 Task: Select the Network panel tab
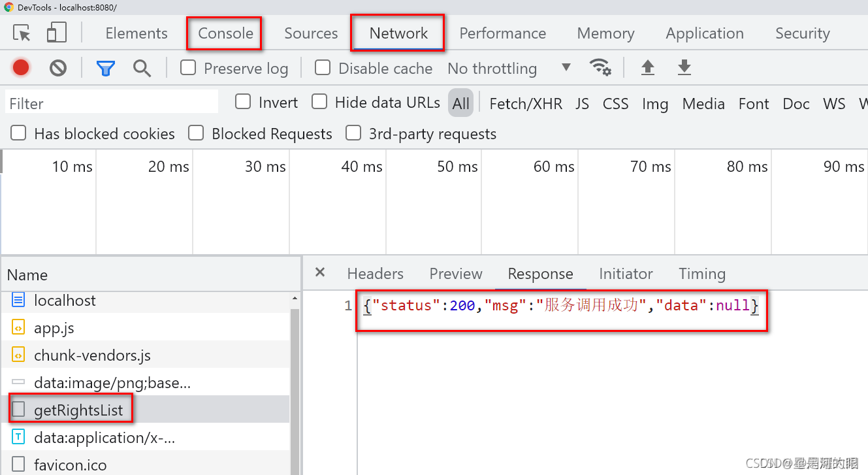click(398, 33)
